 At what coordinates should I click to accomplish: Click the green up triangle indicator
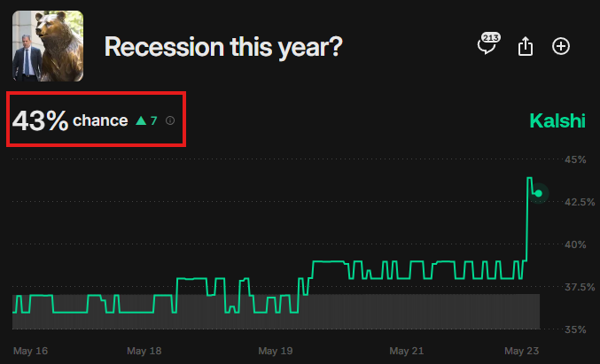pyautogui.click(x=140, y=120)
